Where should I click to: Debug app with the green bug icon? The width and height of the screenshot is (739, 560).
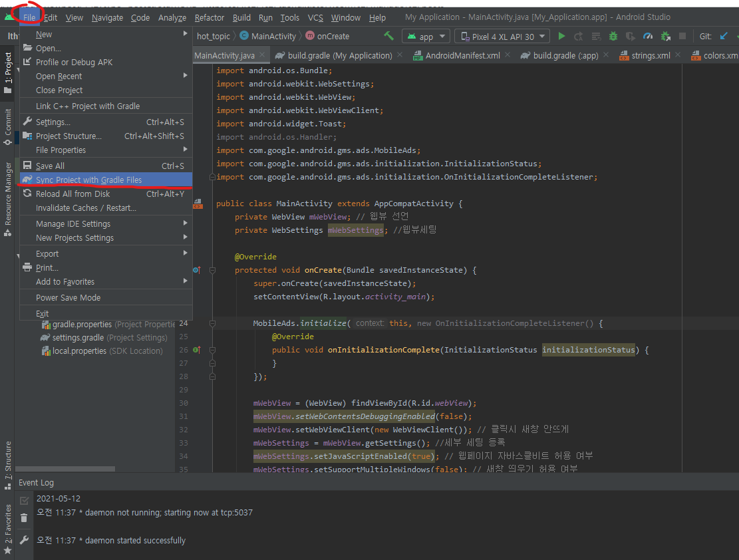click(x=613, y=37)
